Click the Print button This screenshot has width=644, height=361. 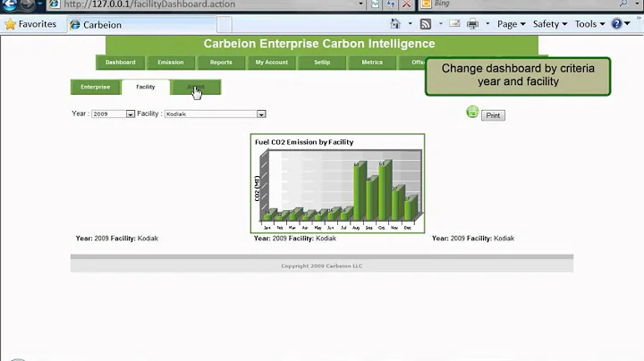coord(493,115)
